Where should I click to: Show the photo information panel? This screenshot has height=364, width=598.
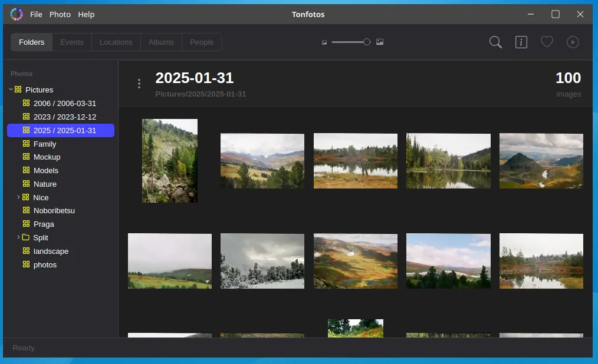(521, 42)
